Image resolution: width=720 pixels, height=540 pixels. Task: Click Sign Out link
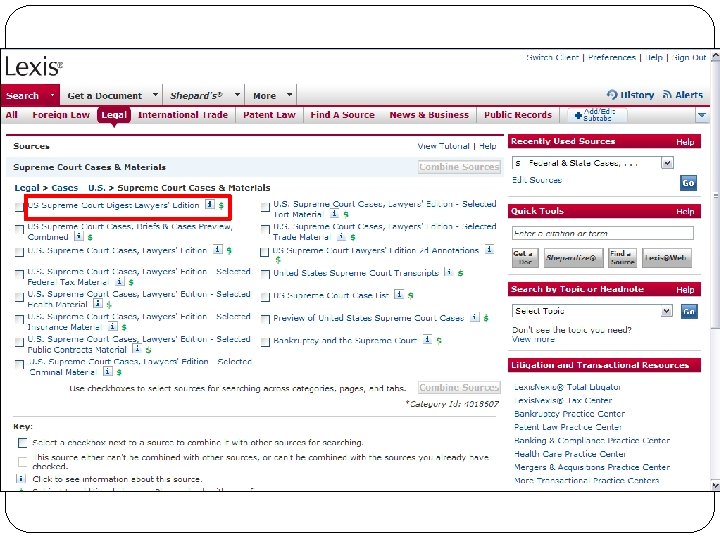click(x=689, y=57)
